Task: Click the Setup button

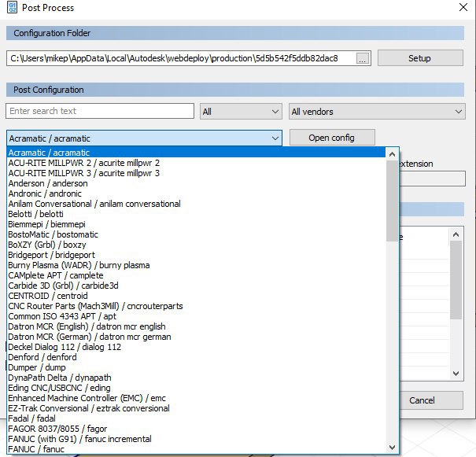Action: coord(420,58)
